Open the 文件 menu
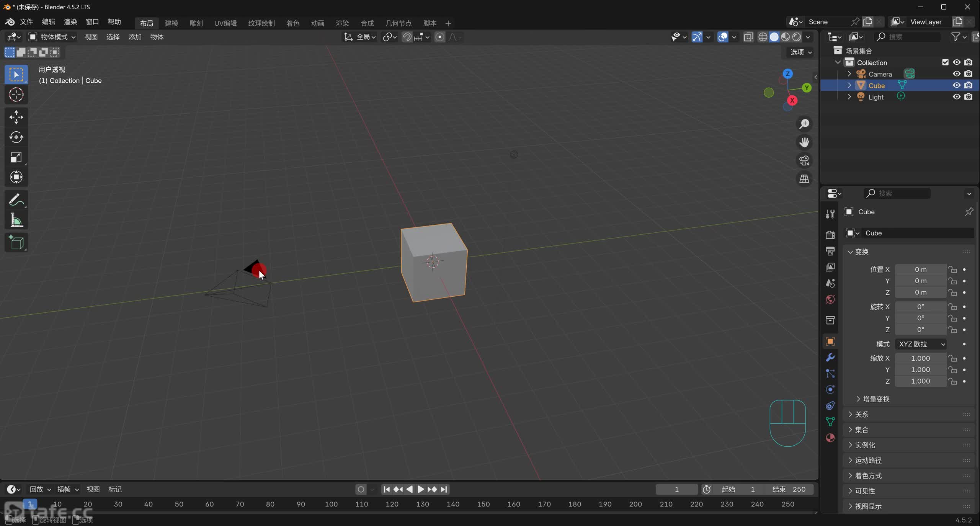 (x=26, y=22)
